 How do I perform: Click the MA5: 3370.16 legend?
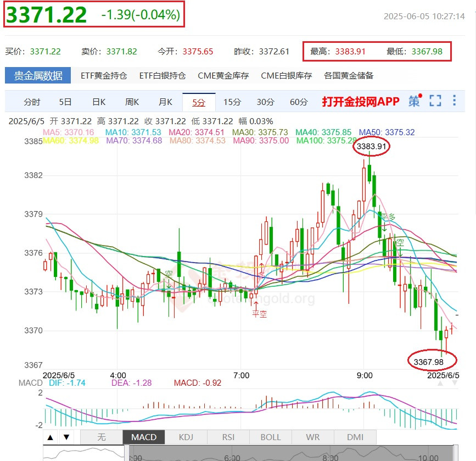[x=68, y=132]
